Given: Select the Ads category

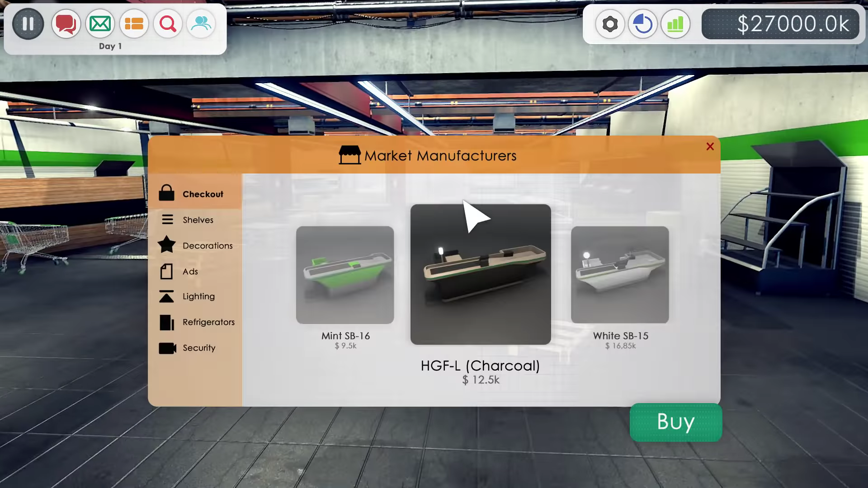Looking at the screenshot, I should (195, 271).
